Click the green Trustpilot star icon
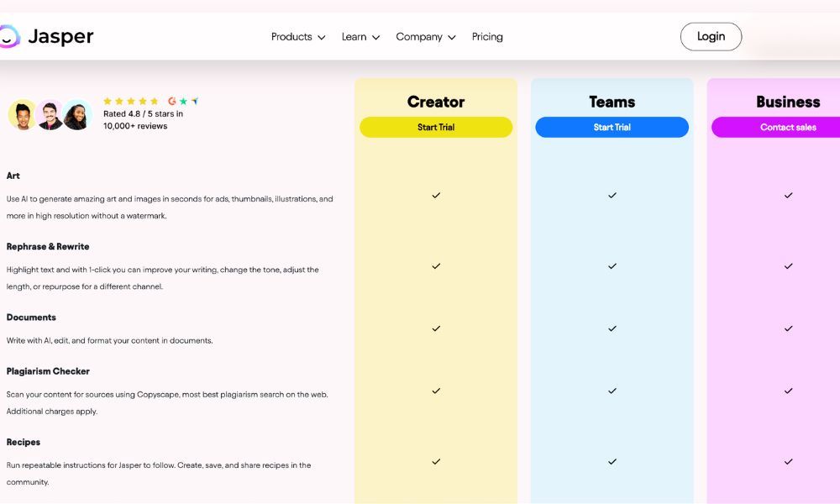840x504 pixels. (183, 101)
